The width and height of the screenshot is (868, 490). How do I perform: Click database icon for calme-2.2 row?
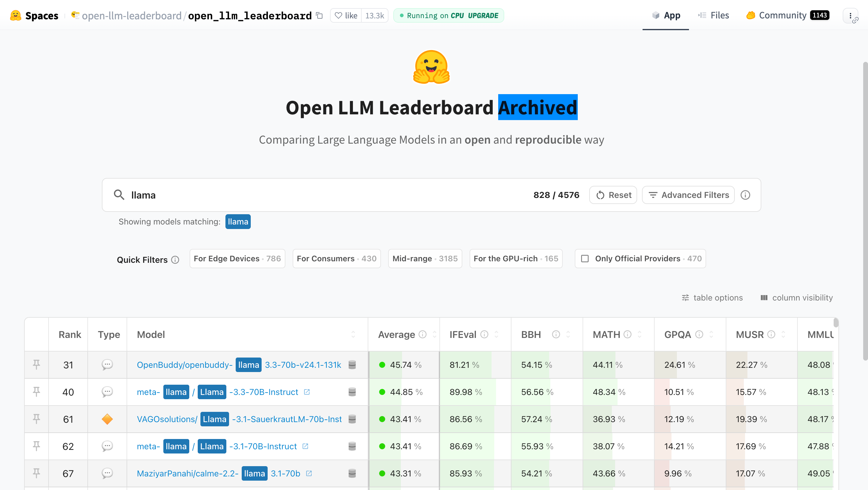click(352, 473)
